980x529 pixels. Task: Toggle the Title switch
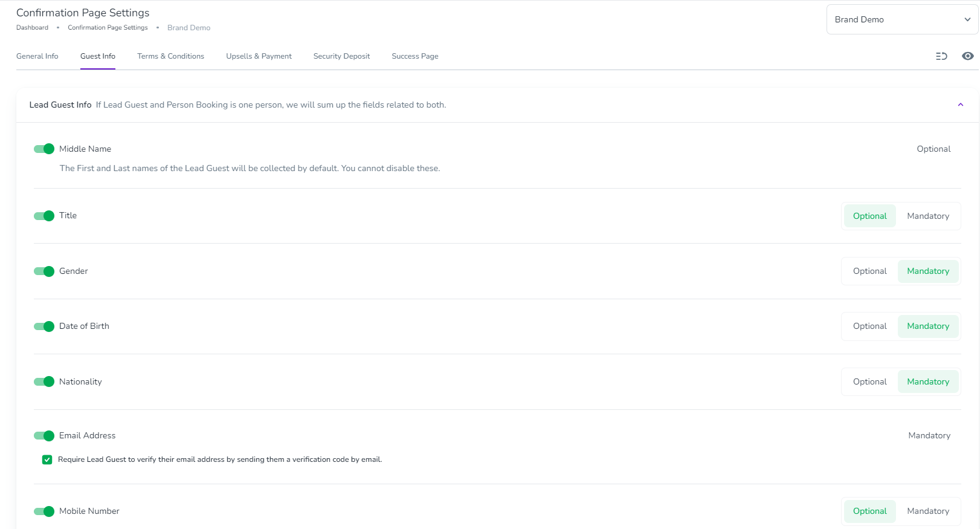pyautogui.click(x=44, y=216)
